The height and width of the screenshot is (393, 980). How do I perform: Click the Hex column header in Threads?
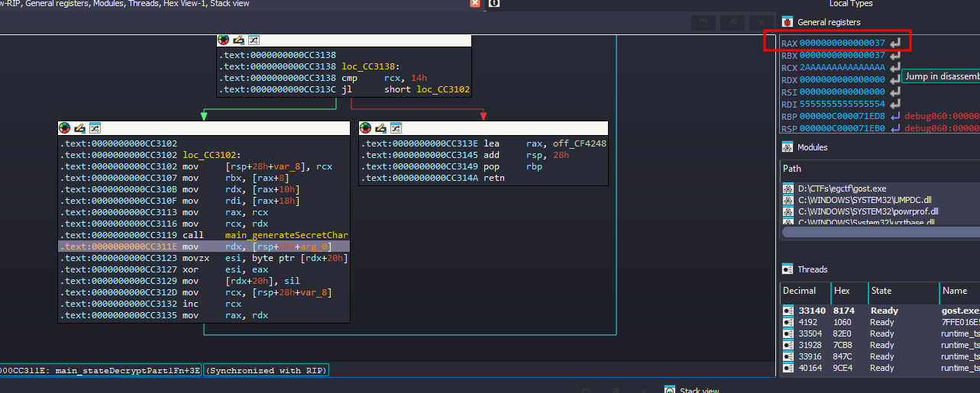841,291
